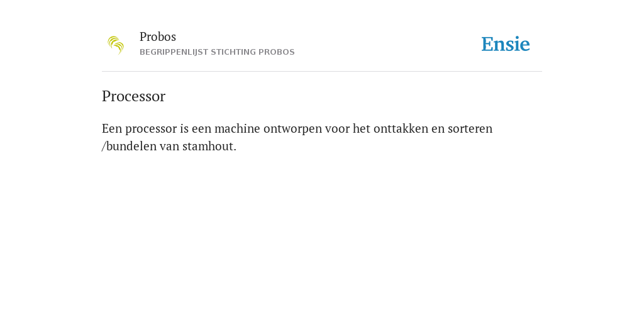Screen dimensions: 644x322
Task: Select the Probos source name
Action: pyautogui.click(x=158, y=37)
